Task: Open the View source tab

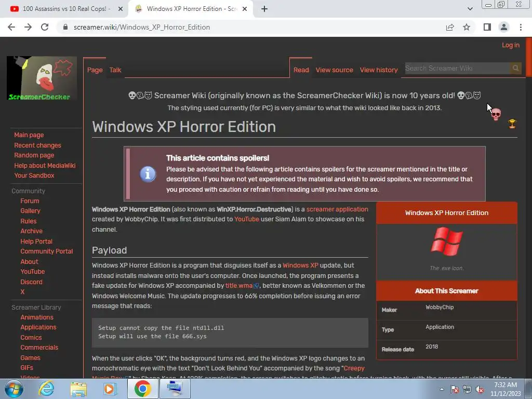Action: pos(334,70)
